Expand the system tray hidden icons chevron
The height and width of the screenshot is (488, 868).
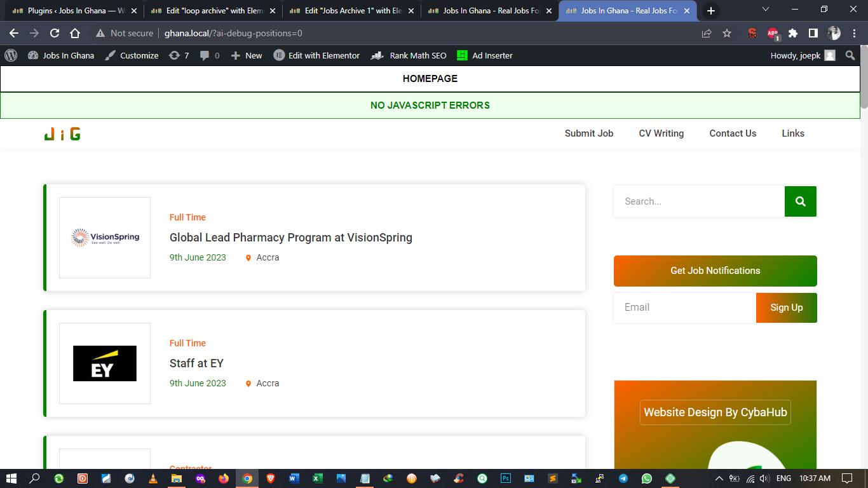(719, 478)
